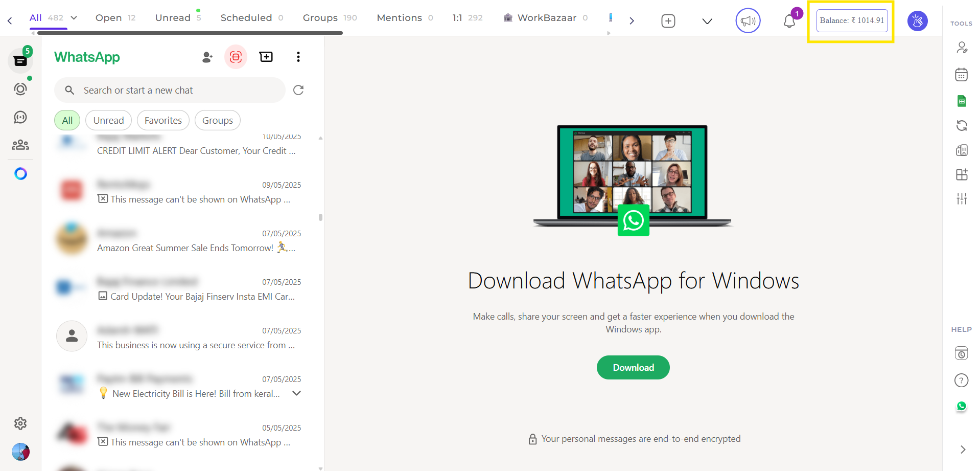980x471 pixels.
Task: Switch to the Groups 190 tab
Action: [330, 18]
